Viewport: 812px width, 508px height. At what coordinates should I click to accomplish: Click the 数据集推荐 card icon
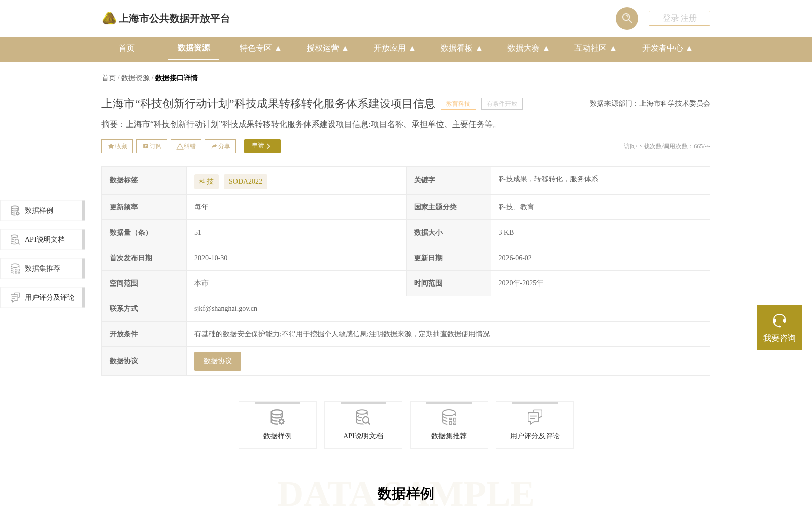[449, 418]
